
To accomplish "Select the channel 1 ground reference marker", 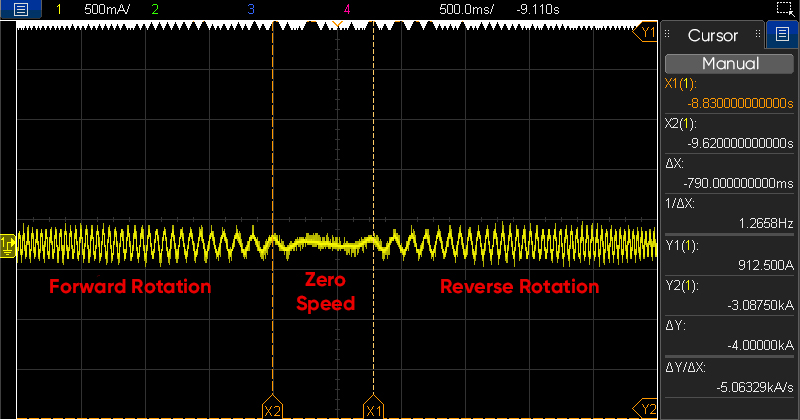I will pyautogui.click(x=9, y=243).
